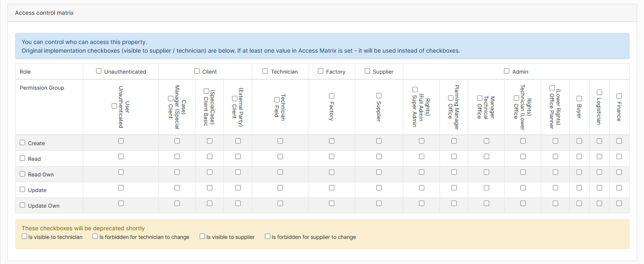Check the Update permission row checkbox
644x264 pixels.
pyautogui.click(x=23, y=189)
